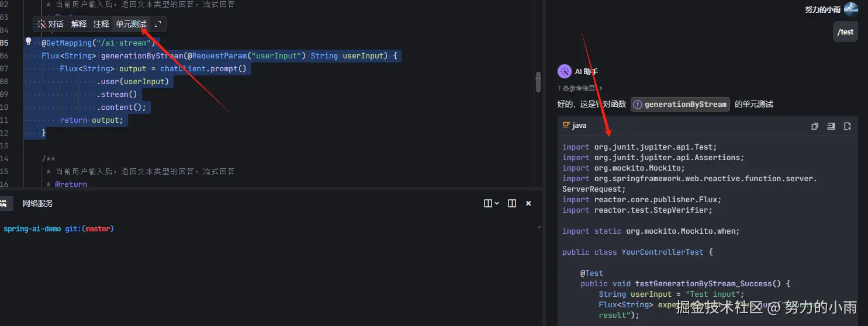Expand the 1 条参考信息 reference chevron
This screenshot has height=326, width=868.
[600, 88]
